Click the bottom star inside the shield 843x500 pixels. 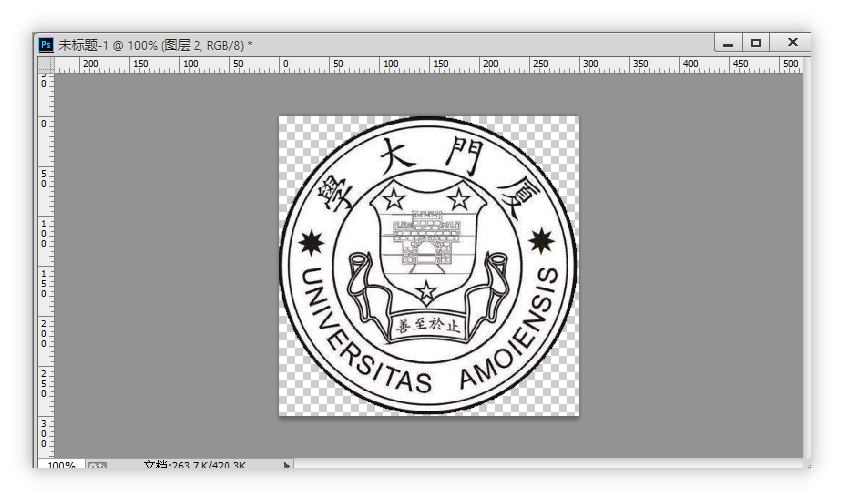coord(426,292)
